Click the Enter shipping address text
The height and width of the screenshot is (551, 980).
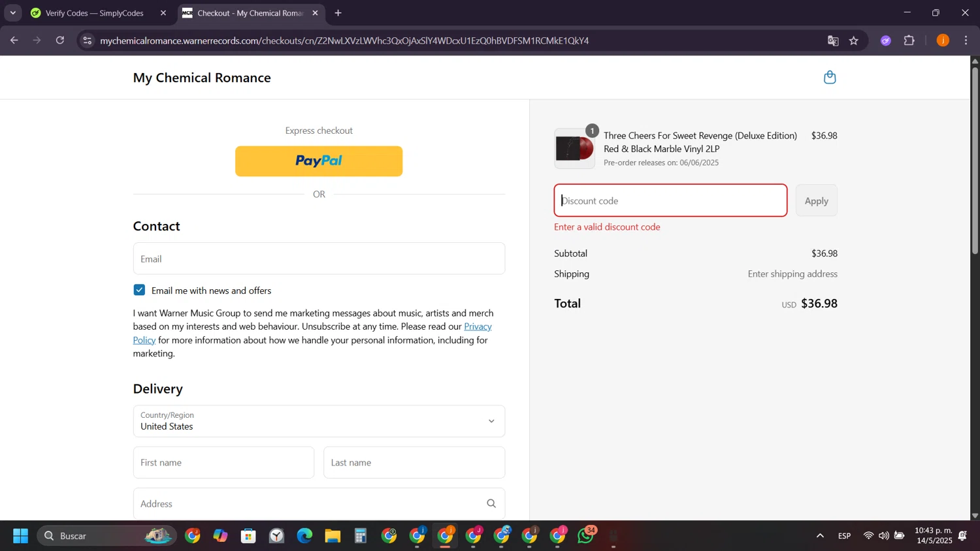pyautogui.click(x=792, y=274)
